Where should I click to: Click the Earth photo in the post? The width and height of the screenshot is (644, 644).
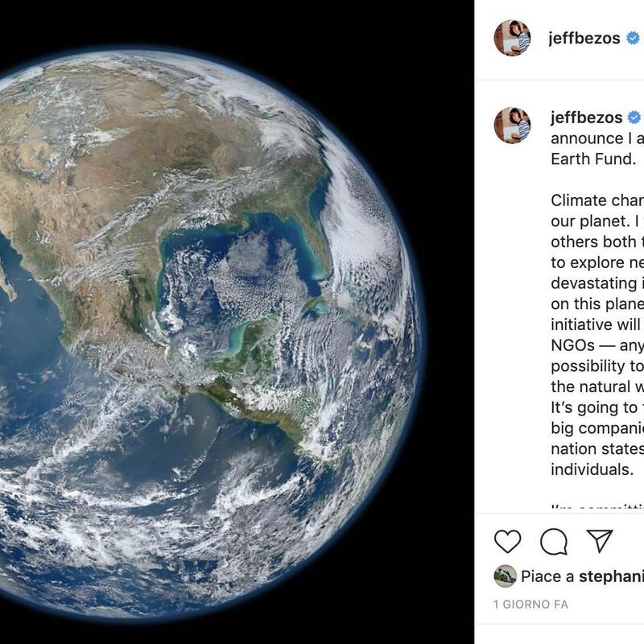209,322
